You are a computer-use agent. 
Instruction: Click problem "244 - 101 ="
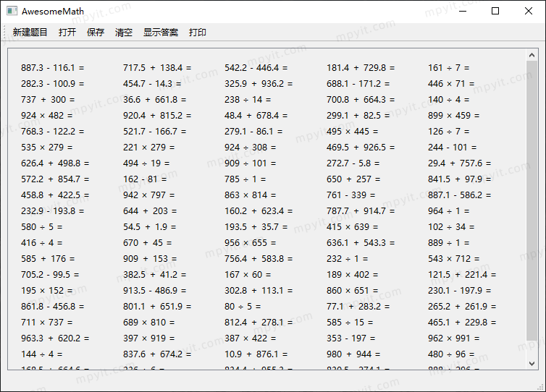[453, 148]
